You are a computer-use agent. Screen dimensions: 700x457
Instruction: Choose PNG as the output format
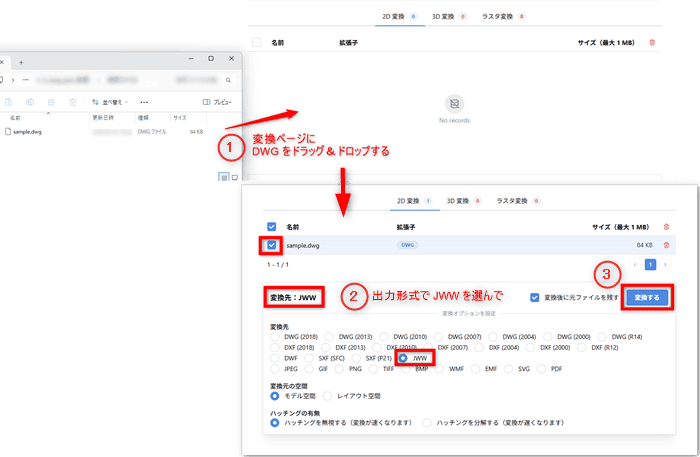340,369
